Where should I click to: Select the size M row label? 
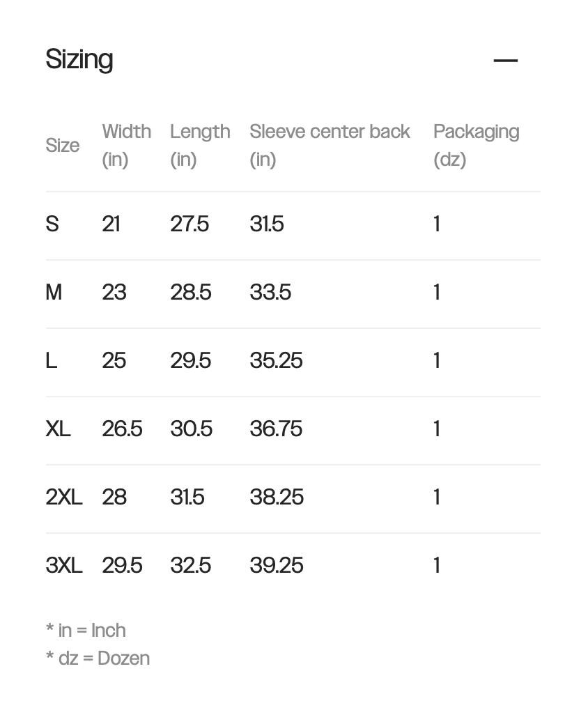pyautogui.click(x=54, y=292)
